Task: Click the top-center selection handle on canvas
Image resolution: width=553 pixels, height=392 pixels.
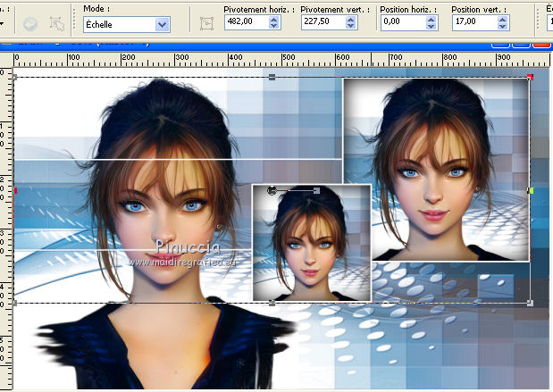Action: point(272,77)
